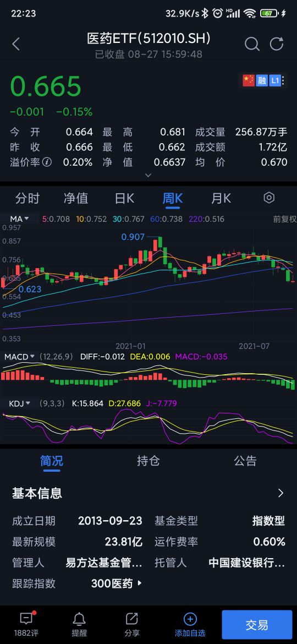Screen dimensions: 297x644
Task: Tap the 0.907 high price marker
Action: pyautogui.click(x=133, y=237)
